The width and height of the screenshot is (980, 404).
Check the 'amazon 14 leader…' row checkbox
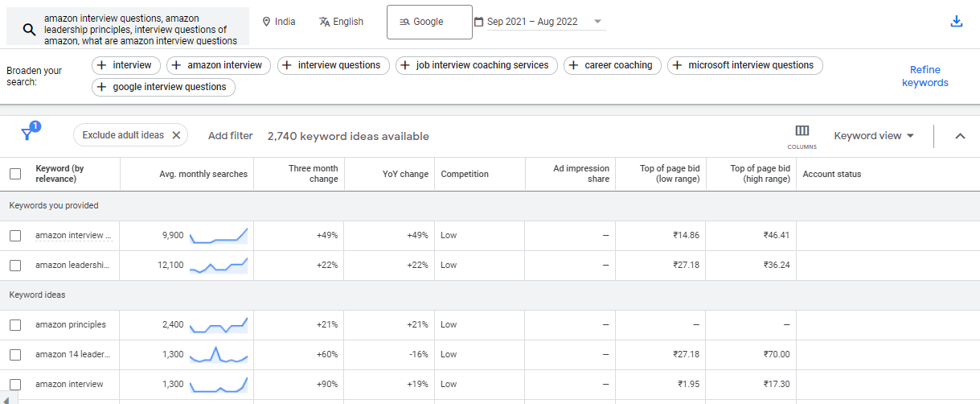[x=15, y=355]
